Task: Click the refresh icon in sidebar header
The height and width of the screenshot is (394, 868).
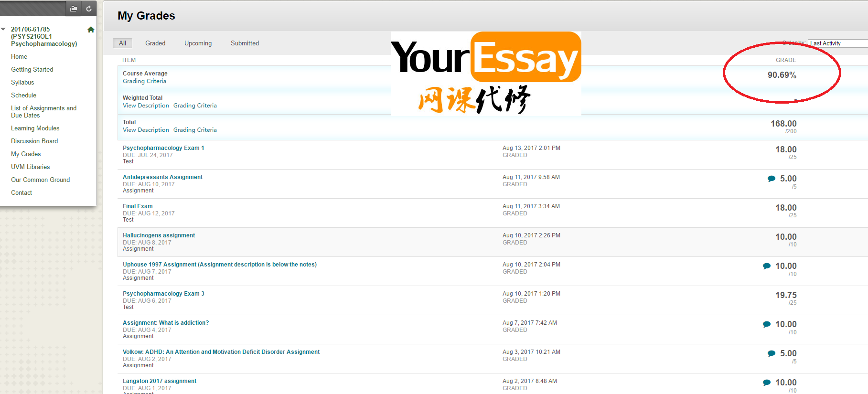Action: 89,9
